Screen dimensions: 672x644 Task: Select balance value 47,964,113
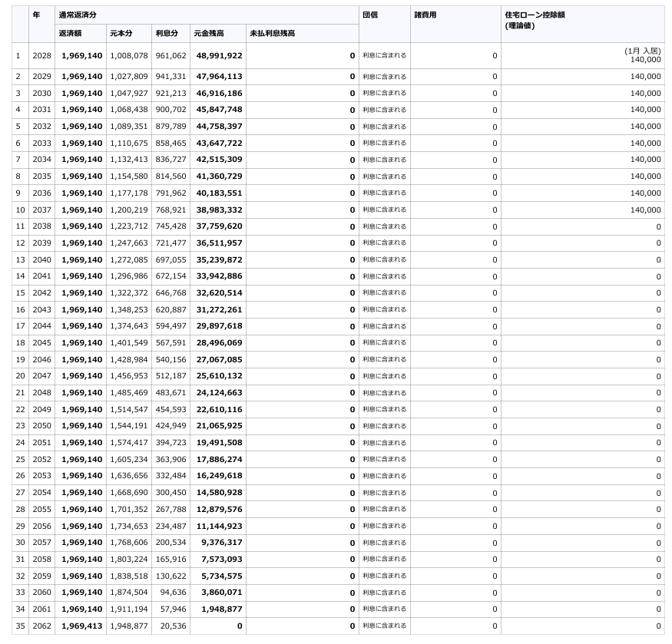point(219,77)
